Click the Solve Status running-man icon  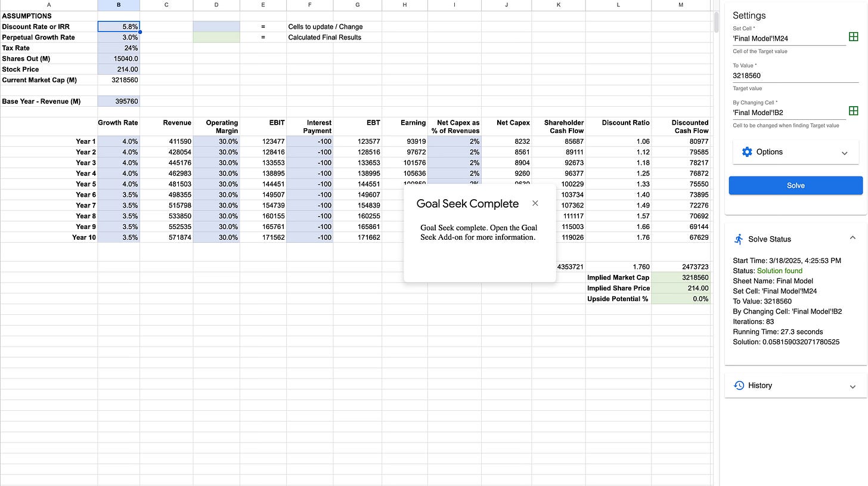[x=739, y=239]
